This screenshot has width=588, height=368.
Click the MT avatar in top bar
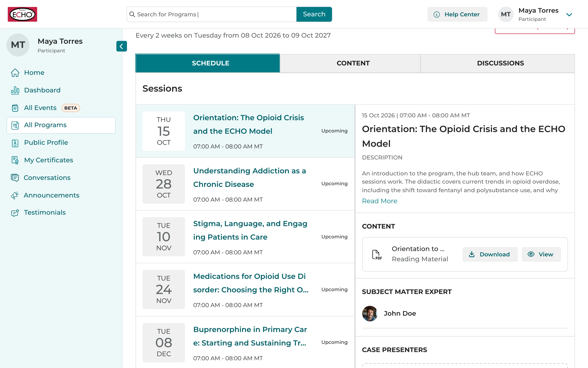[x=506, y=14]
